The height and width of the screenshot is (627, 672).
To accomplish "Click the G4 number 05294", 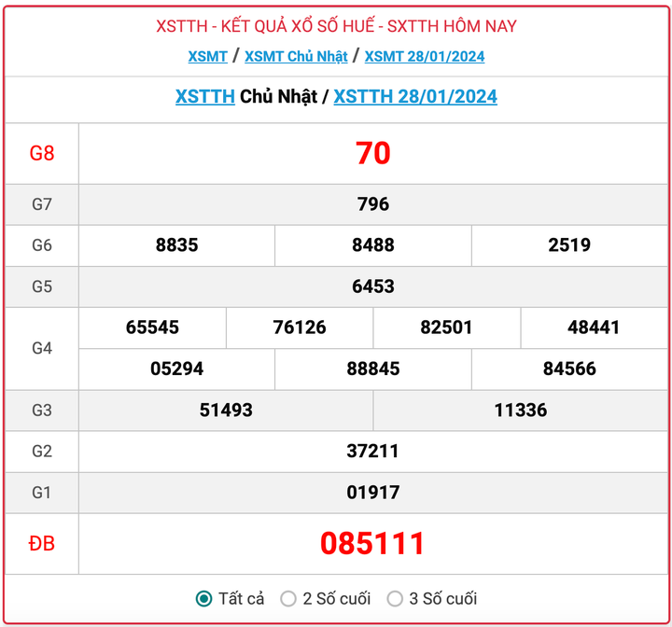I will tap(177, 369).
